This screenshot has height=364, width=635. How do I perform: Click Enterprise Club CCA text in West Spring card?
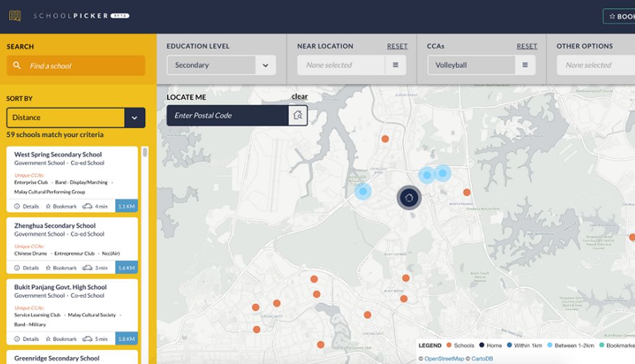coord(31,182)
